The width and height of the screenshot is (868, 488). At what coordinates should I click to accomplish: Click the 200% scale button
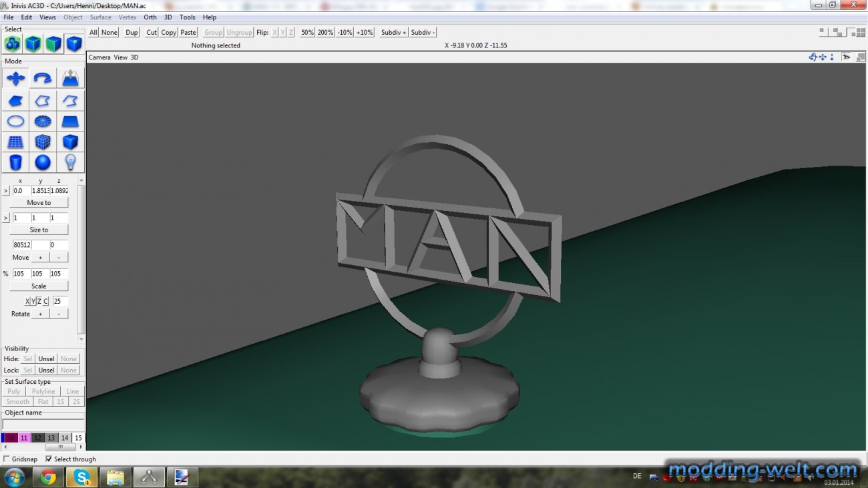(325, 32)
